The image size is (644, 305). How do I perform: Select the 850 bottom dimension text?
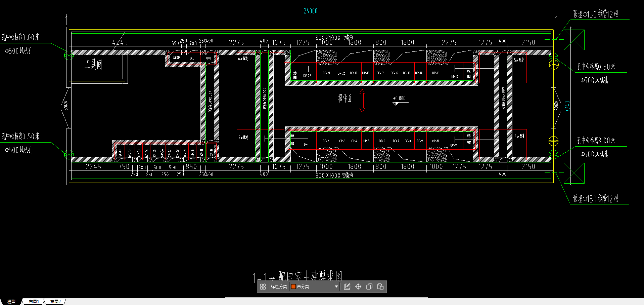click(191, 166)
